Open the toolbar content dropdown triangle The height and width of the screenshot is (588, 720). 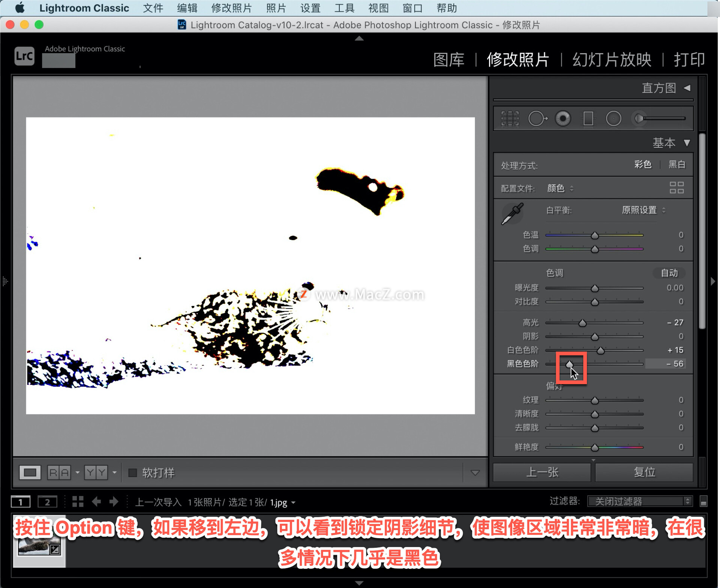tap(475, 474)
